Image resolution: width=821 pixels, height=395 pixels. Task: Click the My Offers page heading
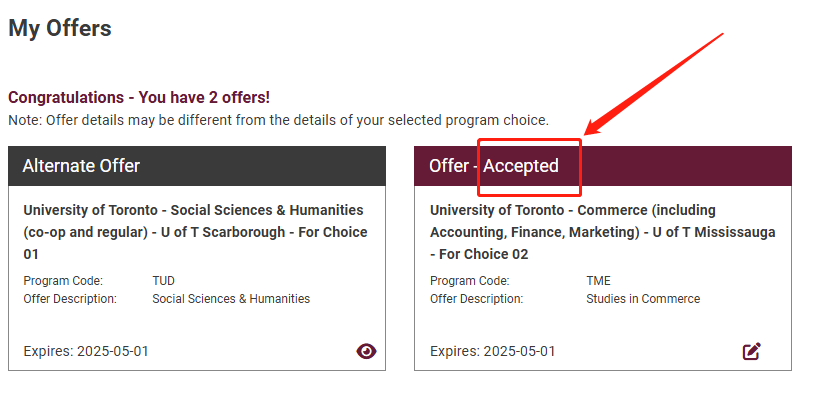[x=60, y=28]
